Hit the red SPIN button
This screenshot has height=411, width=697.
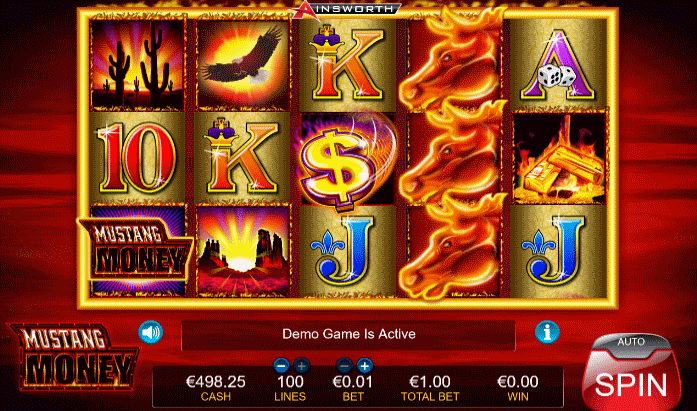coord(631,381)
